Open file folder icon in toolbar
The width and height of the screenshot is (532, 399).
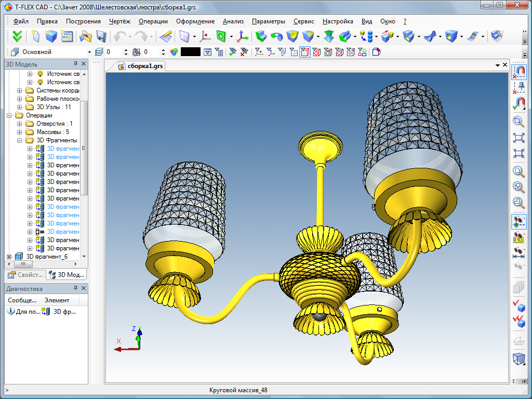pyautogui.click(x=86, y=36)
